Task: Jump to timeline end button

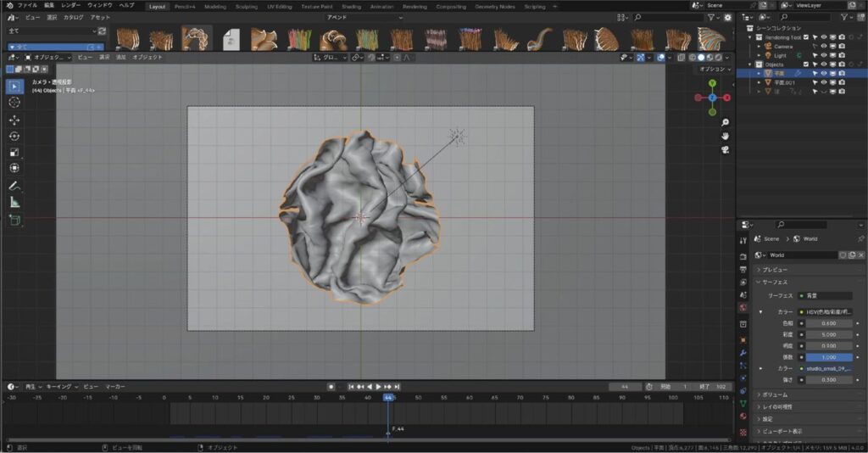Action: tap(397, 387)
